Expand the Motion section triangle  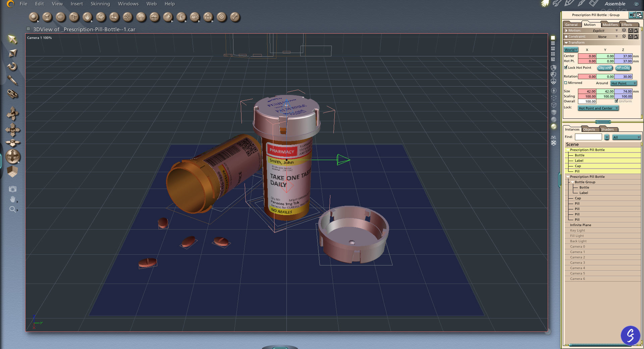566,31
